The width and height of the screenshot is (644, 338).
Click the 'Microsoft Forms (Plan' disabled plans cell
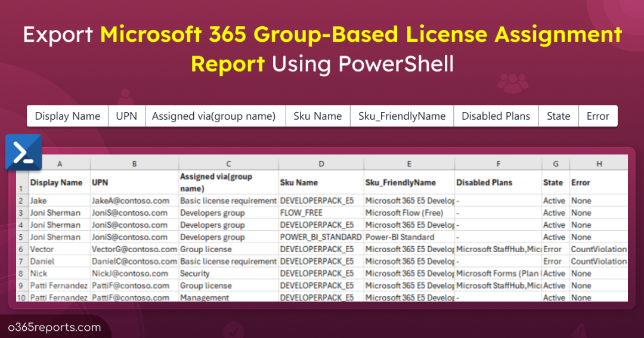click(498, 274)
